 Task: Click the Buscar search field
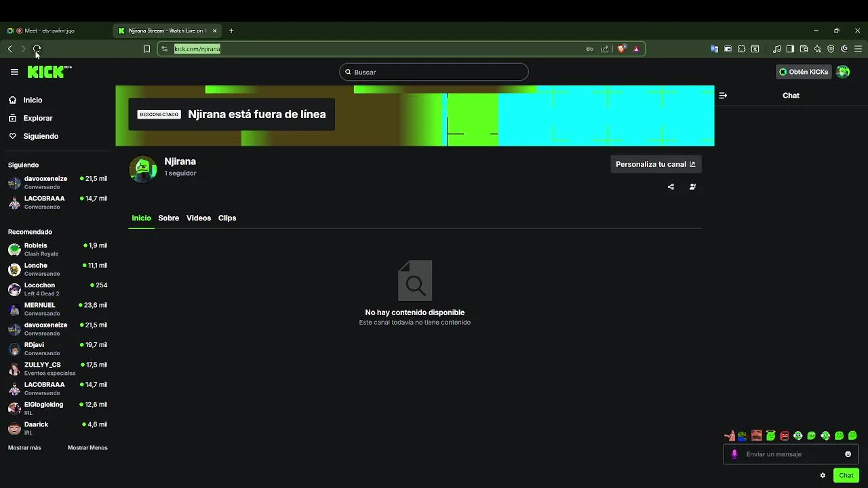coord(434,72)
